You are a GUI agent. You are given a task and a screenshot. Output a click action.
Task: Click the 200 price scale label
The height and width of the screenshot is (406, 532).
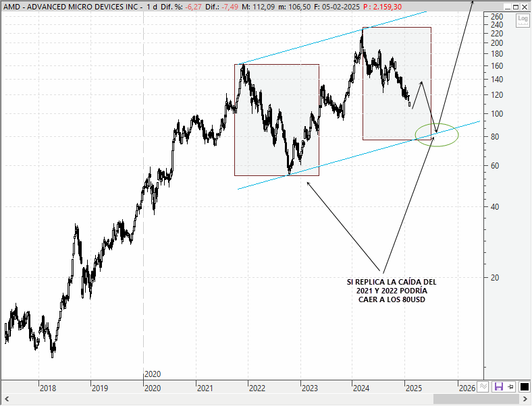[497, 42]
